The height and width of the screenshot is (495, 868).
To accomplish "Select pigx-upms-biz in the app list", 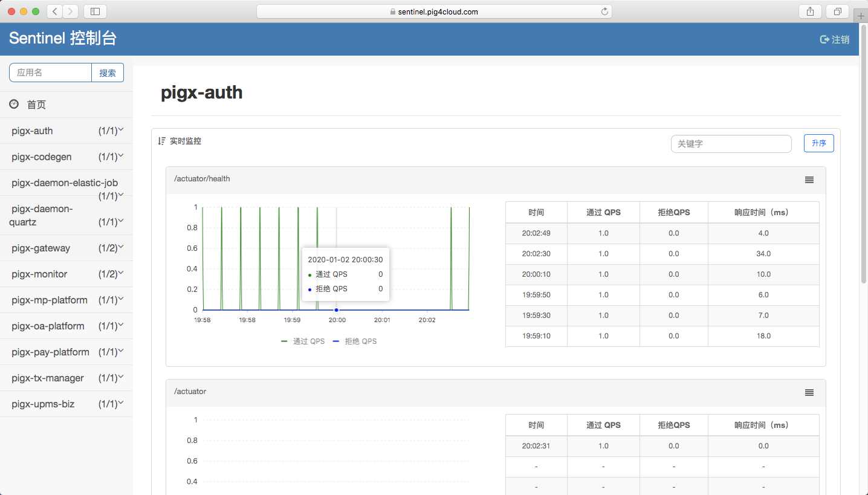I will [x=43, y=404].
